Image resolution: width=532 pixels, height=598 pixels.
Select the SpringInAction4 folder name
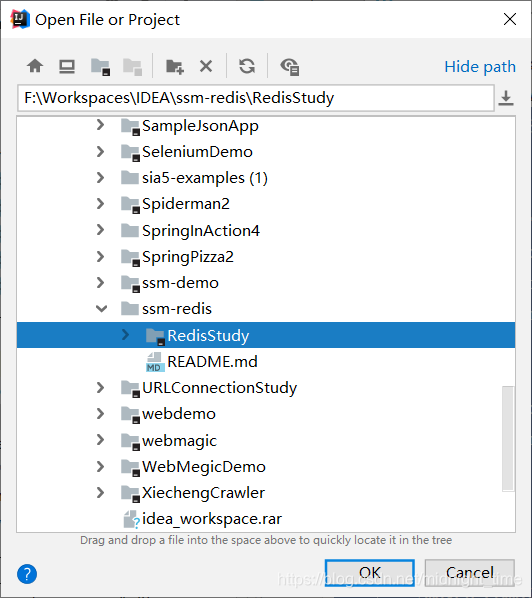tap(201, 231)
